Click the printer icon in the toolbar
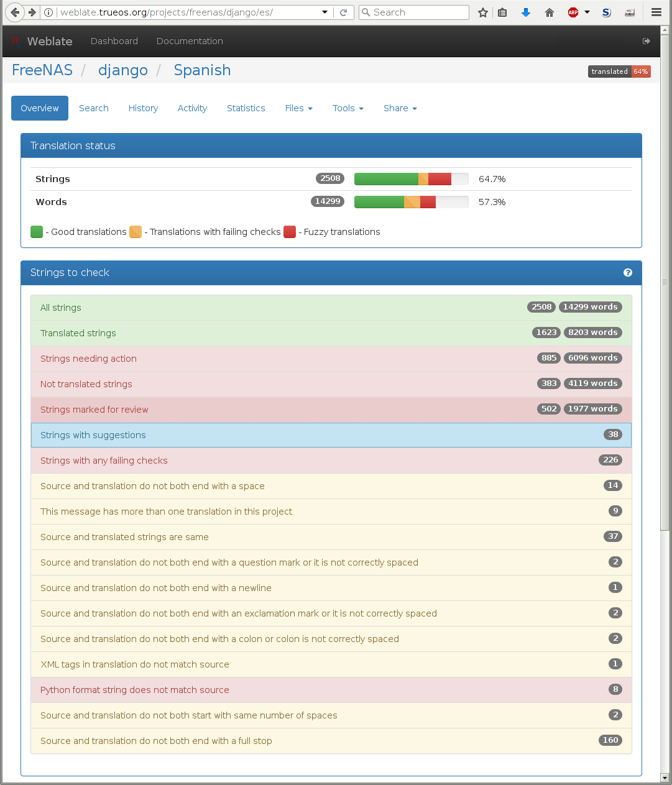672x785 pixels. [630, 12]
